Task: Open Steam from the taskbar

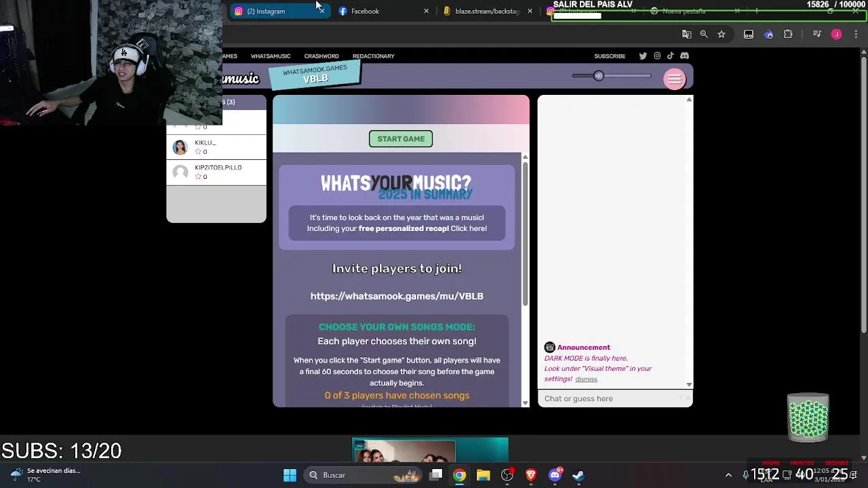Action: 578,475
